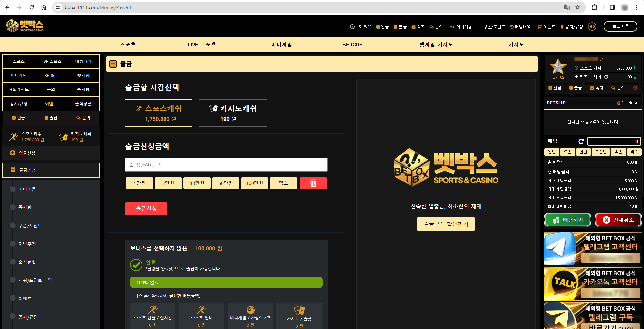Select 벳게임 카지노 in the main navigation
This screenshot has height=329, width=644.
point(436,44)
